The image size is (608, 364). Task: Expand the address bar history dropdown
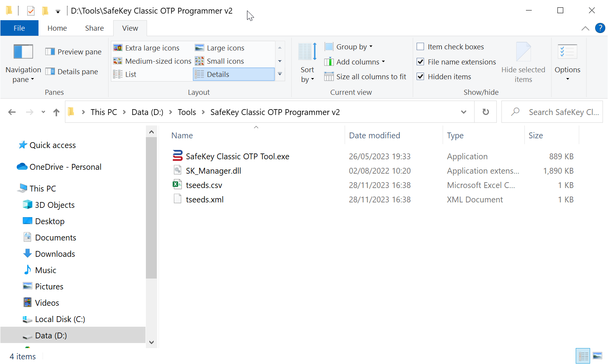pos(463,112)
